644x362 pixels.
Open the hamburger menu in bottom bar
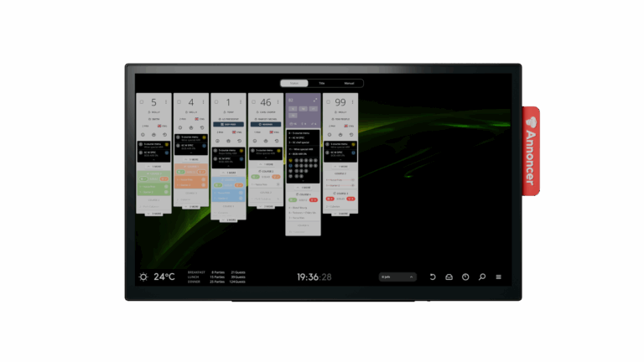pos(498,277)
